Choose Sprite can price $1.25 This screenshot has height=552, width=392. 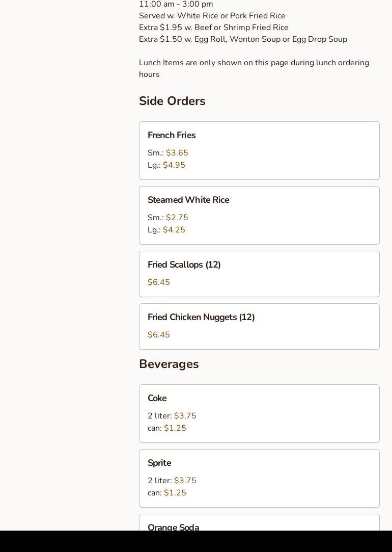[175, 493]
